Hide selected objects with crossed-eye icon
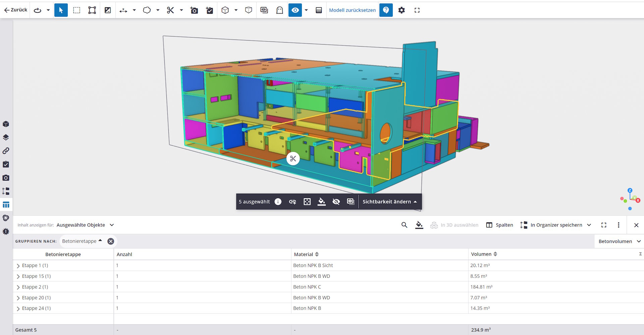The image size is (644, 335). [336, 202]
